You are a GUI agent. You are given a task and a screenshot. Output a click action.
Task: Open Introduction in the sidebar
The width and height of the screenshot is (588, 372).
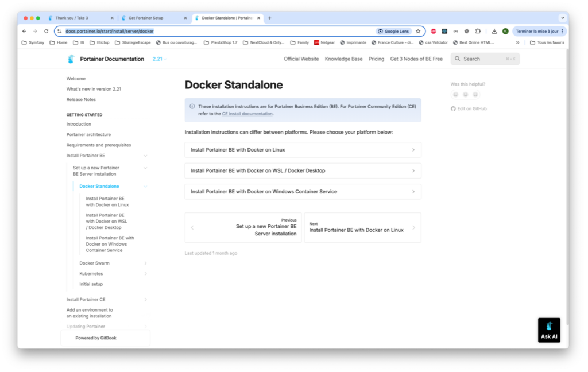(x=79, y=124)
